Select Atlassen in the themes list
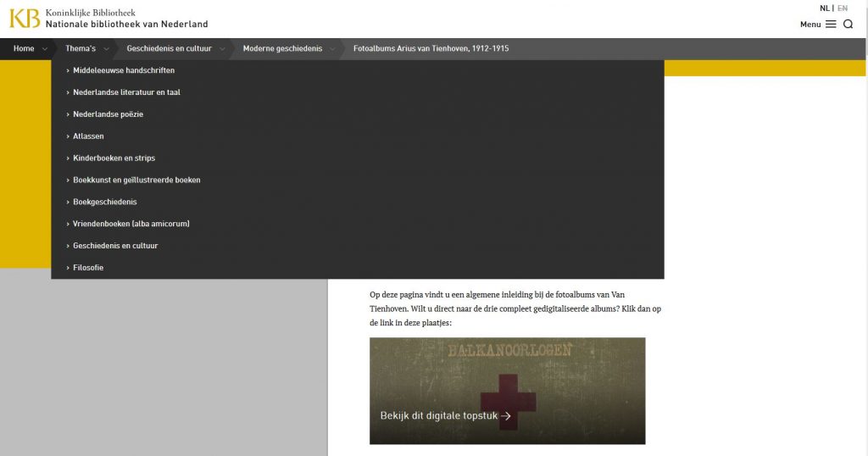The height and width of the screenshot is (456, 868). [x=88, y=136]
